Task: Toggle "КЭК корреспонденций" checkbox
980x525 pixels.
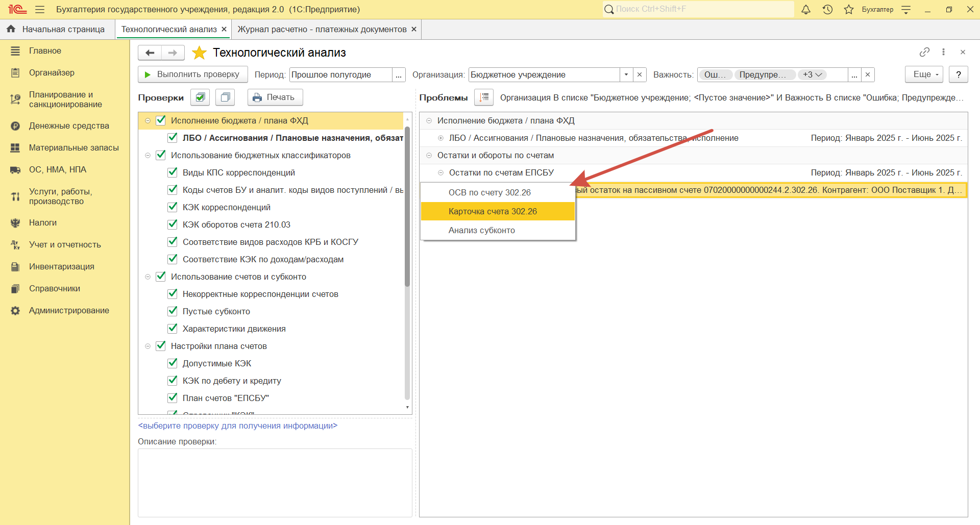Action: tap(173, 207)
